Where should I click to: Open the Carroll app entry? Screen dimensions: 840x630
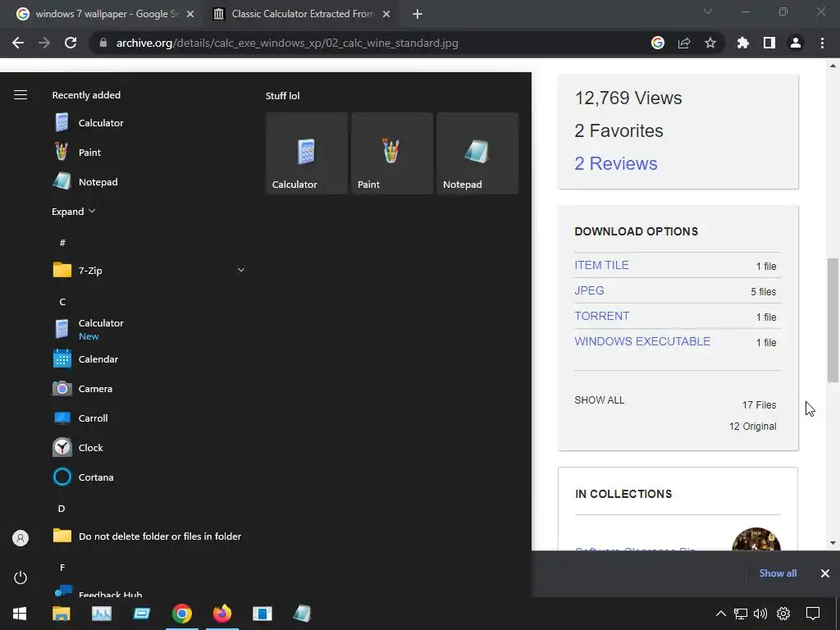click(x=149, y=418)
